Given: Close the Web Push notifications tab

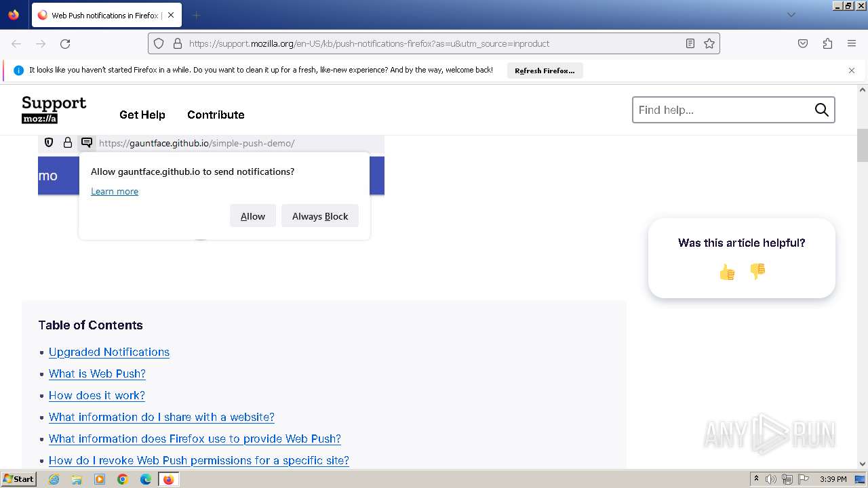Looking at the screenshot, I should tap(170, 15).
